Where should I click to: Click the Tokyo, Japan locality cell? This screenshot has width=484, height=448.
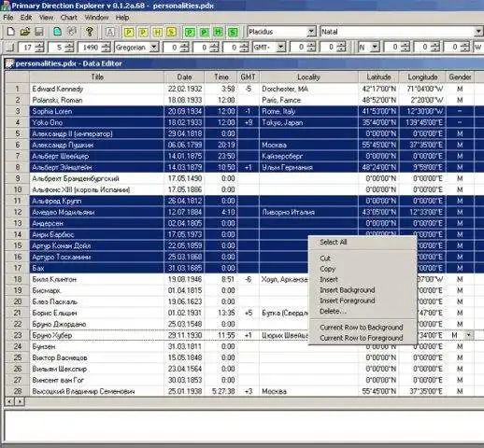pos(308,122)
